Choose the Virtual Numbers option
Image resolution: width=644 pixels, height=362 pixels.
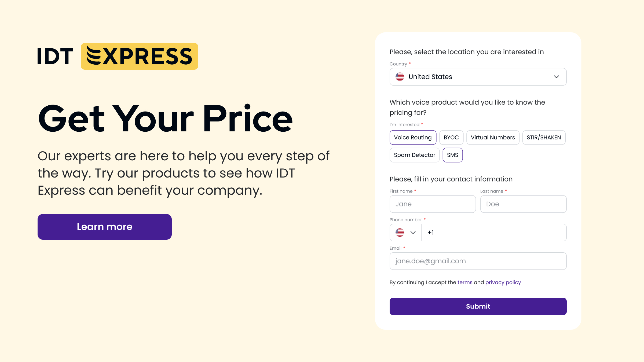point(493,137)
